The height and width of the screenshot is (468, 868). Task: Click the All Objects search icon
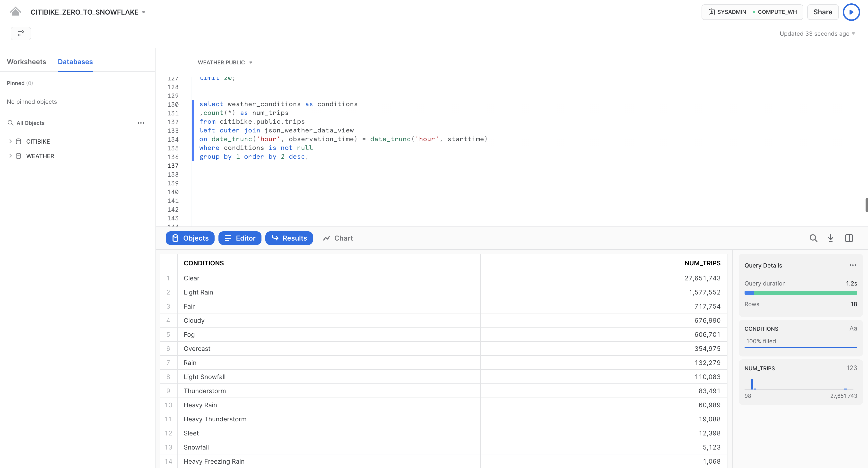coord(10,123)
